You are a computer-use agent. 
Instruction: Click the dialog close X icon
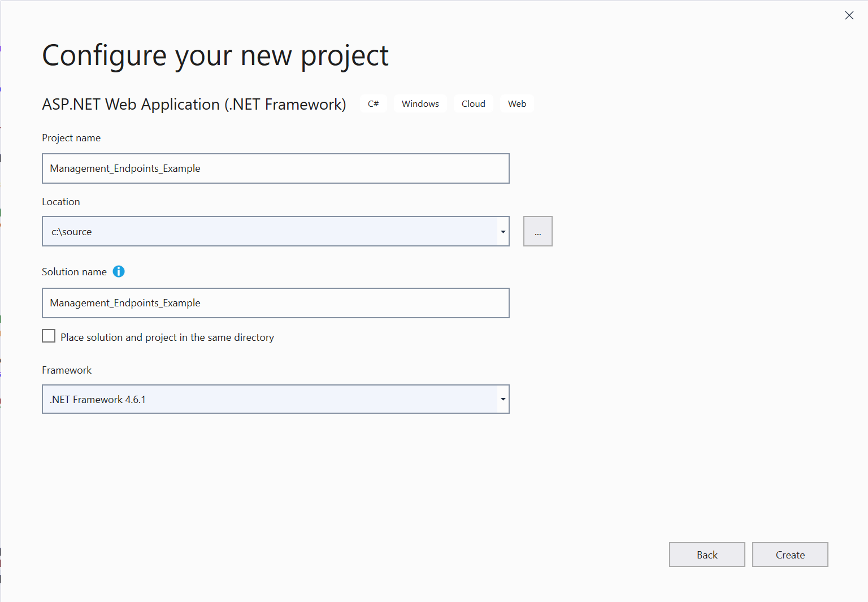[849, 15]
